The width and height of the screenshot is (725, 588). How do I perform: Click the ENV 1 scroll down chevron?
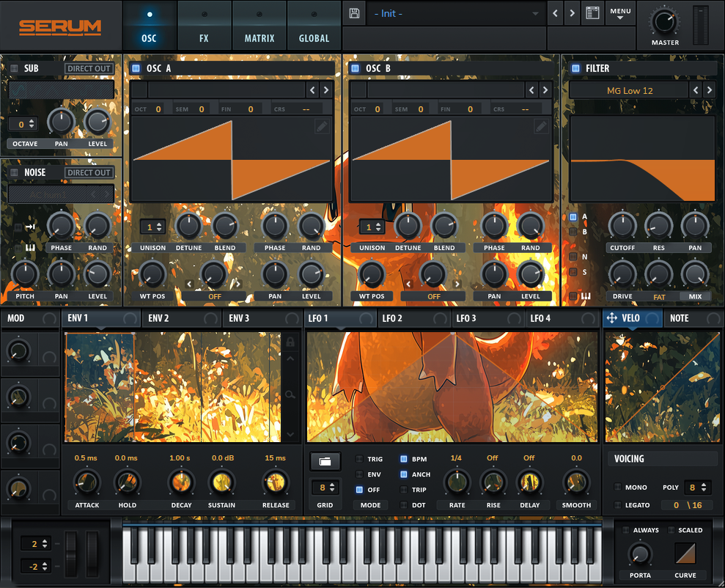click(x=290, y=434)
